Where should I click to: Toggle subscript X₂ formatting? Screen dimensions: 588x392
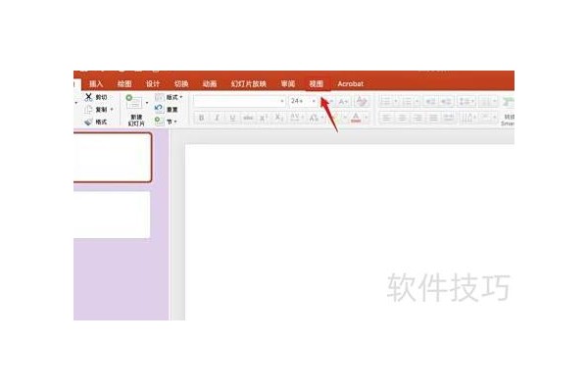(279, 119)
